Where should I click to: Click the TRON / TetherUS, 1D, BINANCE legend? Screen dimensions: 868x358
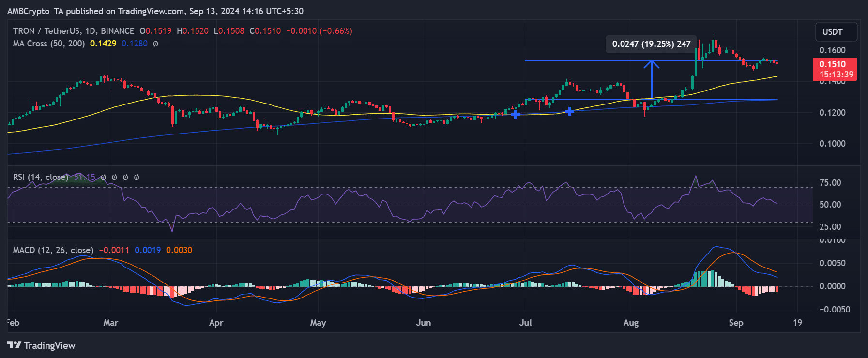click(74, 31)
